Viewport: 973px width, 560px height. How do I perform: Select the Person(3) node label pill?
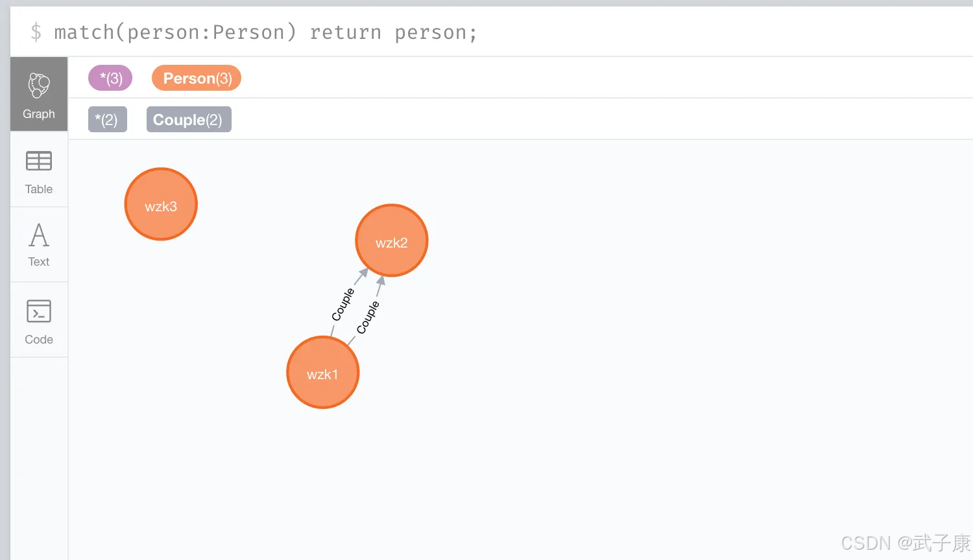(x=196, y=78)
